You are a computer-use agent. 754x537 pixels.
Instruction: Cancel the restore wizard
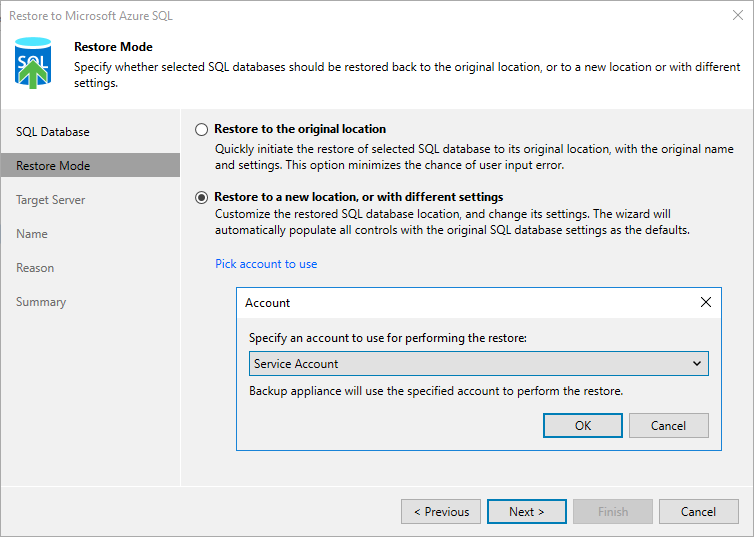coord(698,512)
